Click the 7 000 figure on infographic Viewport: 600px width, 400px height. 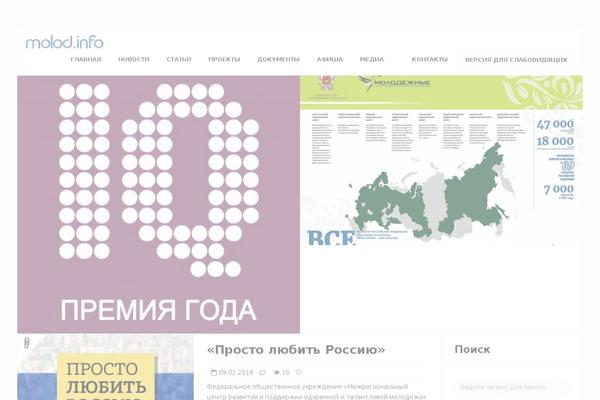click(559, 189)
